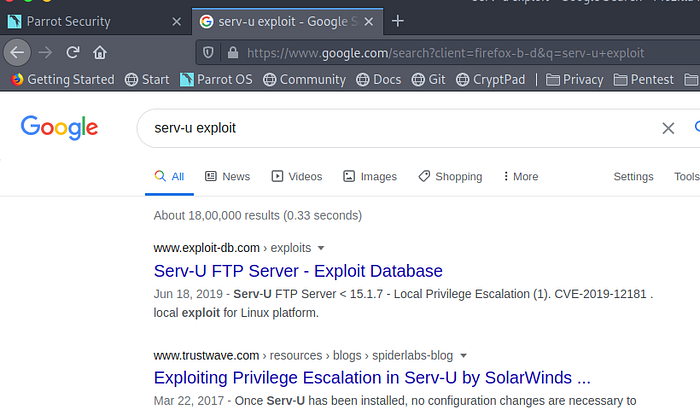The height and width of the screenshot is (411, 700).
Task: Open the More search filters menu
Action: [520, 176]
